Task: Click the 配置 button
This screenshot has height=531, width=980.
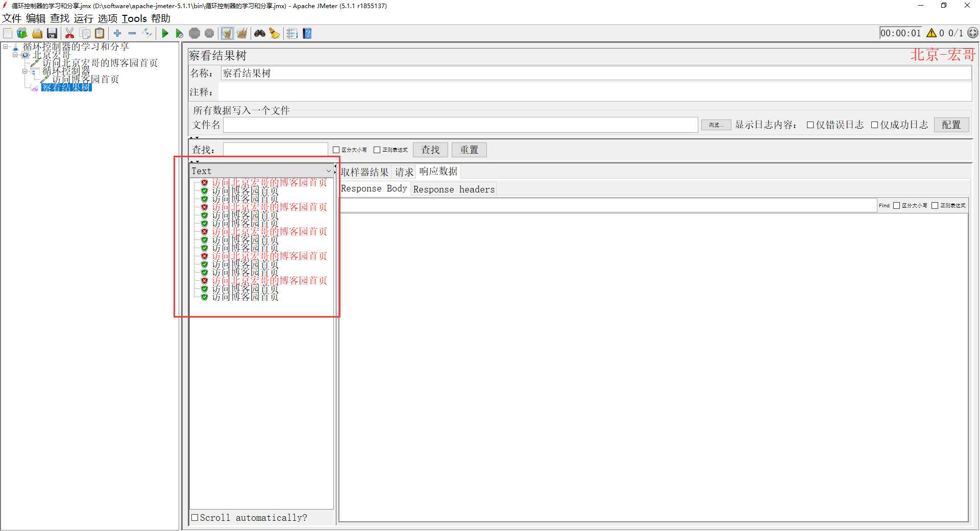Action: pyautogui.click(x=951, y=125)
